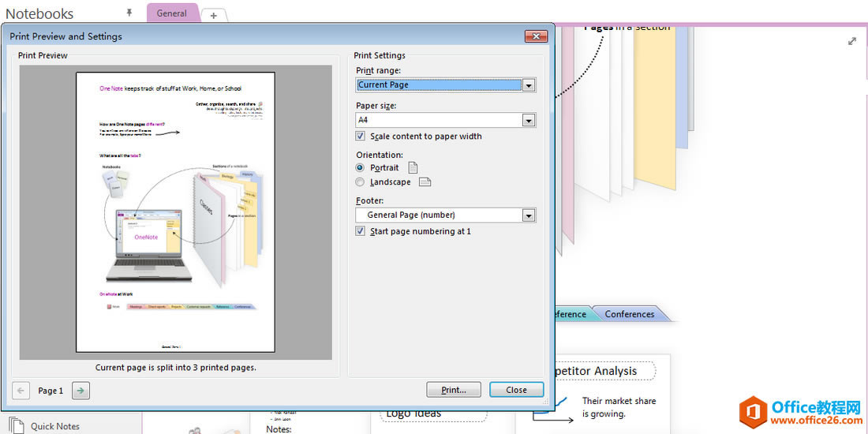Image resolution: width=868 pixels, height=434 pixels.
Task: Toggle Start page numbering at 1 checkbox
Action: 361,231
